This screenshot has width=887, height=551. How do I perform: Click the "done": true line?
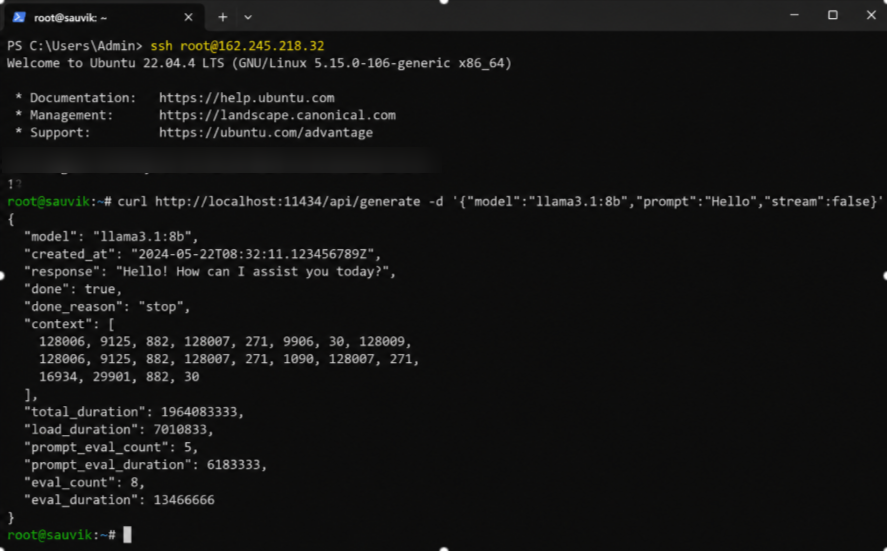[x=73, y=289]
